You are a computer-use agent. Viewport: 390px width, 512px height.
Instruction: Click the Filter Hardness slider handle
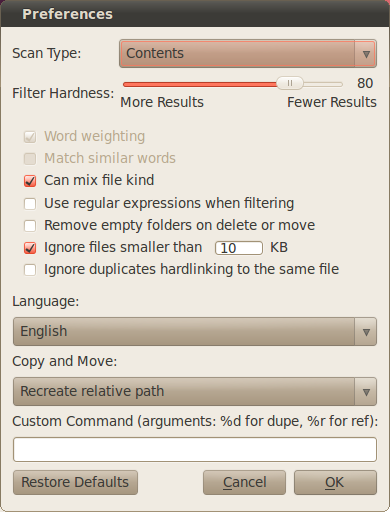(290, 83)
